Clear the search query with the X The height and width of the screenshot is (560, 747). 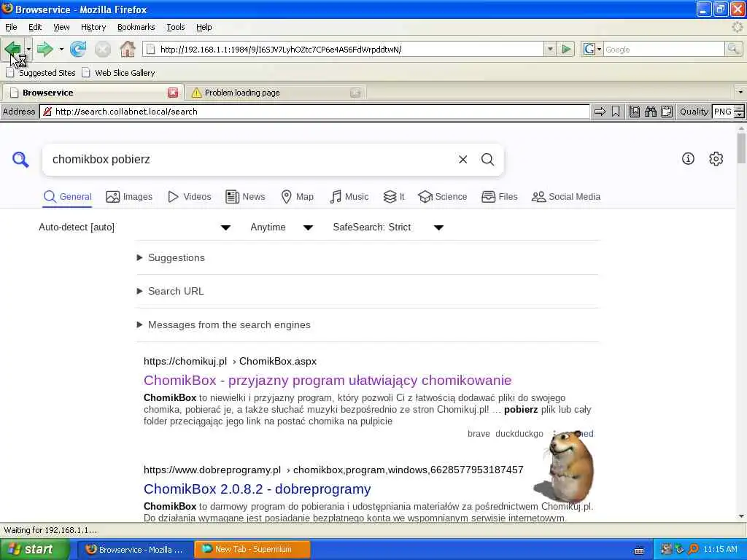tap(462, 160)
